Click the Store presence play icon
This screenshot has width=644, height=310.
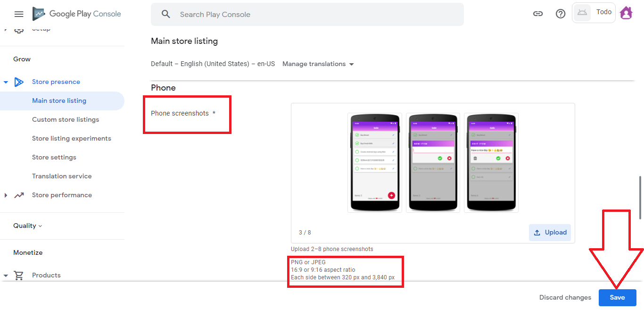(19, 82)
